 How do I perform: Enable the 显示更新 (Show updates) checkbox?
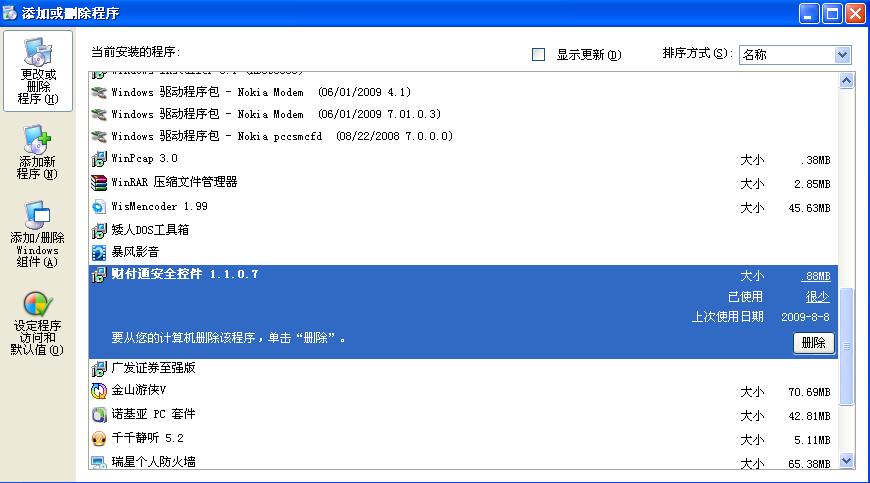538,54
